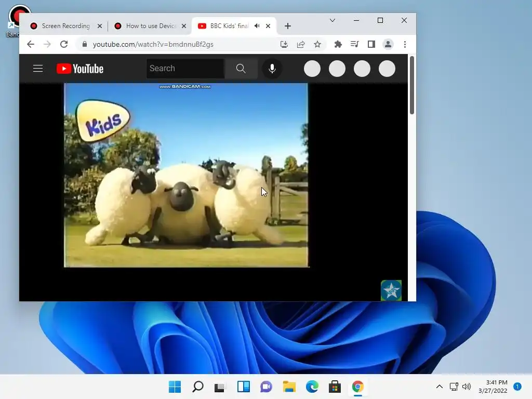Open Microsoft Store from taskbar
532x399 pixels.
[335, 387]
